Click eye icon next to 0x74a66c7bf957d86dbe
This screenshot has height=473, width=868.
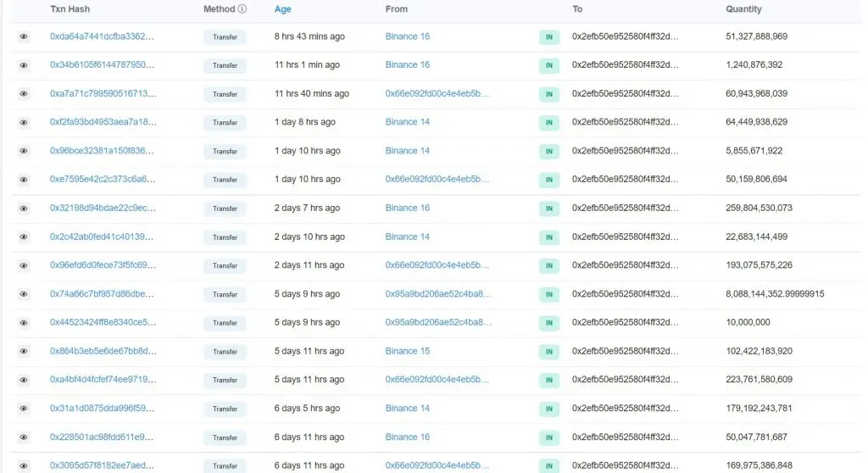pos(23,294)
